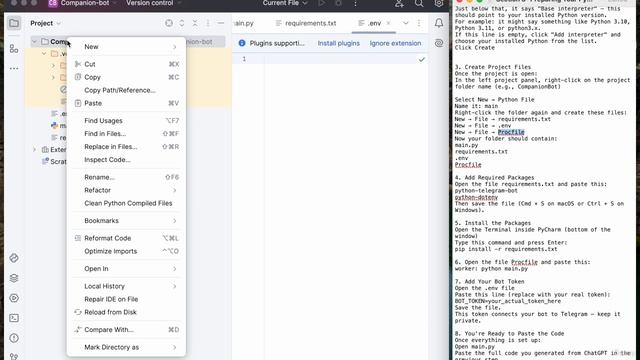The image size is (640, 360).
Task: Choose Paste from context menu
Action: [126, 103]
